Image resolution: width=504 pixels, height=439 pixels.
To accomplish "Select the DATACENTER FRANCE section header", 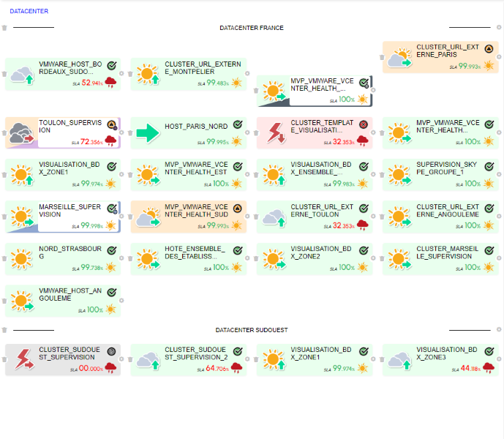I will pos(252,28).
